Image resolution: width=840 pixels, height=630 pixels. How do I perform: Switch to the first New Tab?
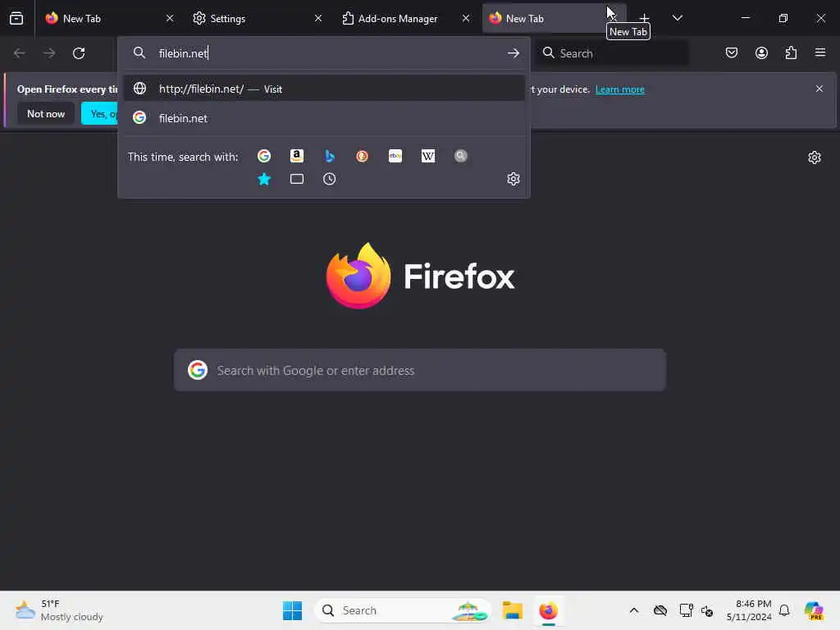110,18
